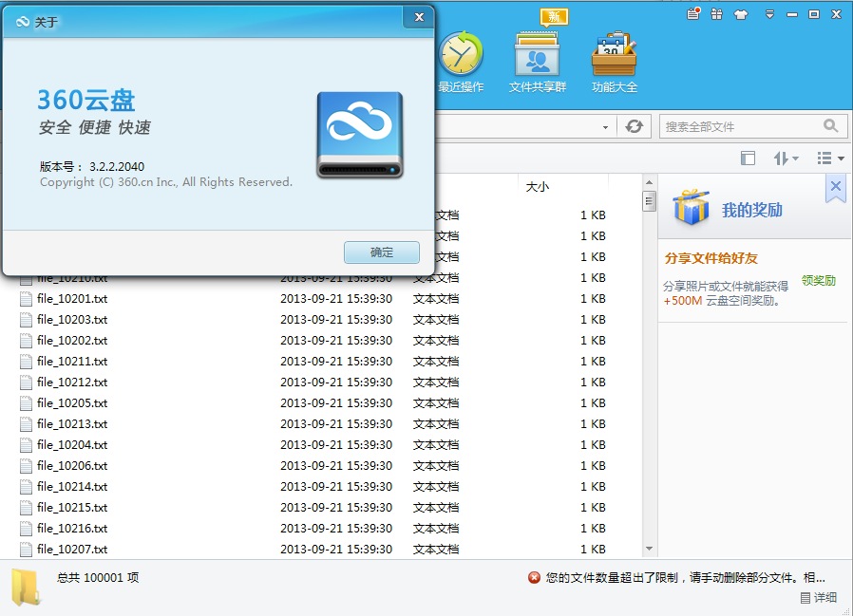853x616 pixels.
Task: Click the file icon of file_10205.txt
Action: click(26, 402)
